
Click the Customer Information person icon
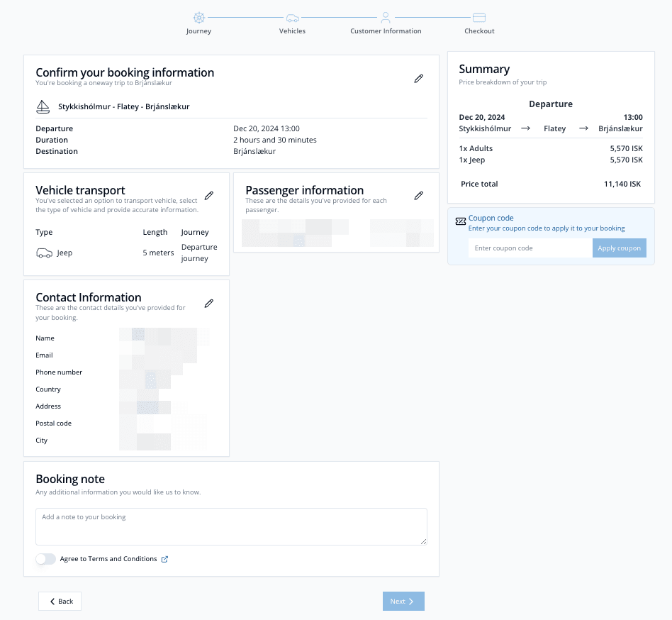click(386, 17)
